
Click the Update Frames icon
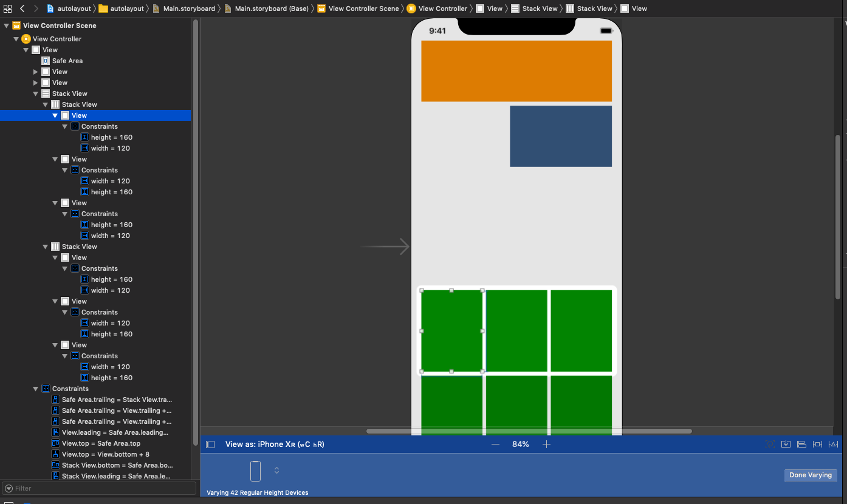769,444
